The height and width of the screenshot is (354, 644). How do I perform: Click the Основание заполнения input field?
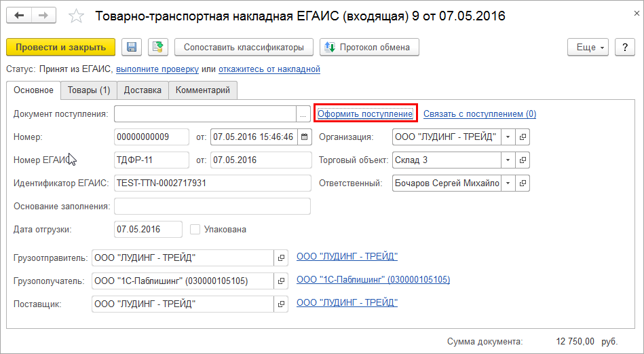point(212,207)
